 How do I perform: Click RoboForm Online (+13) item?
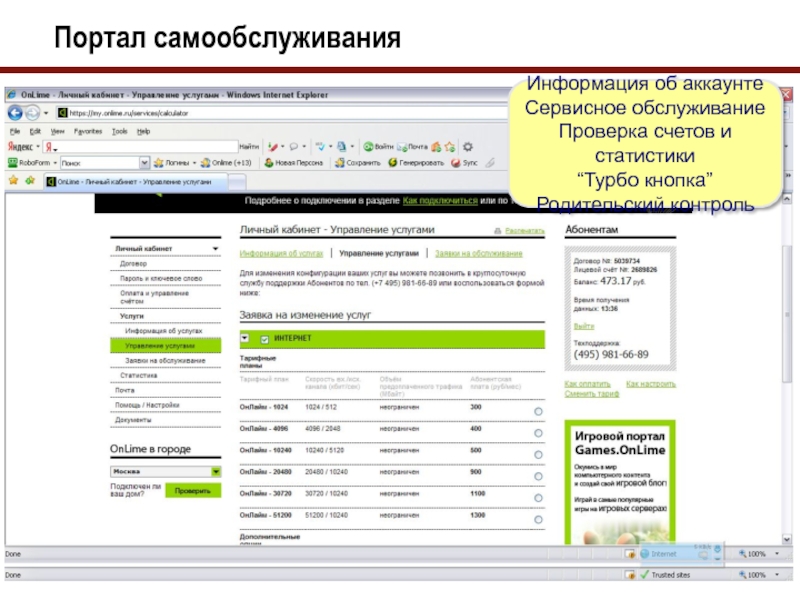point(226,163)
